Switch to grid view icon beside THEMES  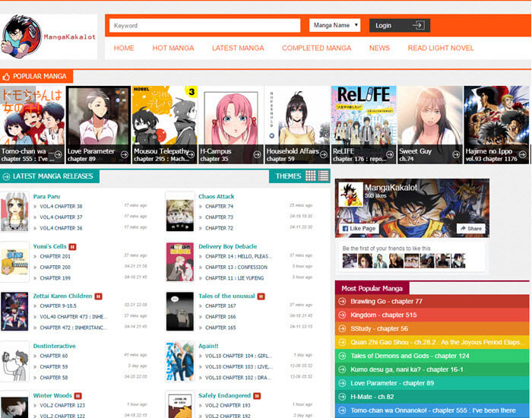pyautogui.click(x=310, y=176)
